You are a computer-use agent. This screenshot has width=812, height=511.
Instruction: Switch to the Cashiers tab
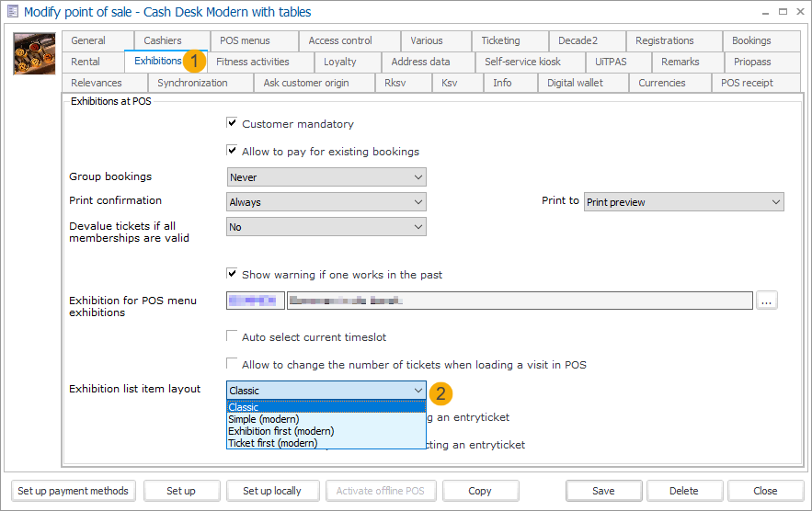pos(163,40)
